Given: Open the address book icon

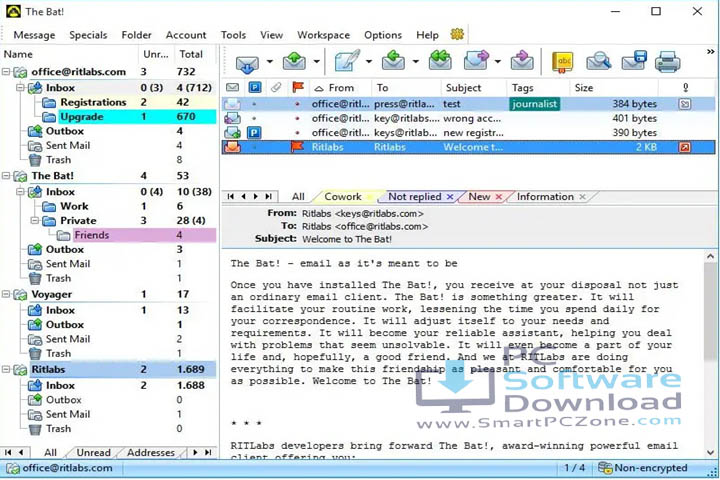Looking at the screenshot, I should tap(563, 62).
